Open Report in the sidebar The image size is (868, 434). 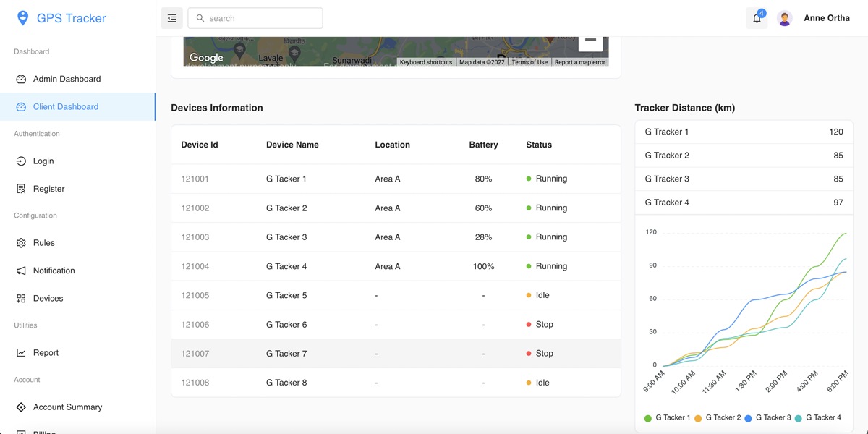click(77, 352)
